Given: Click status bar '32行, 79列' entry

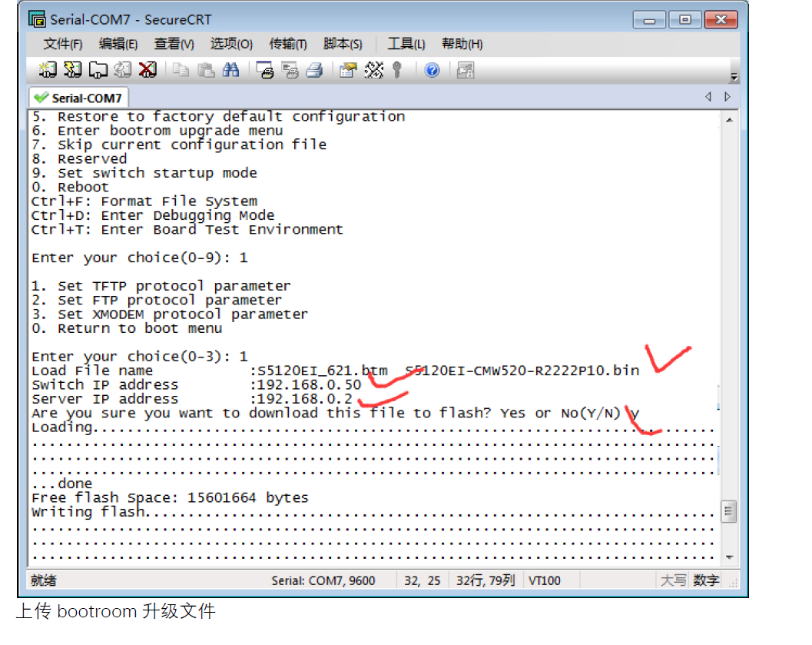Looking at the screenshot, I should 486,580.
